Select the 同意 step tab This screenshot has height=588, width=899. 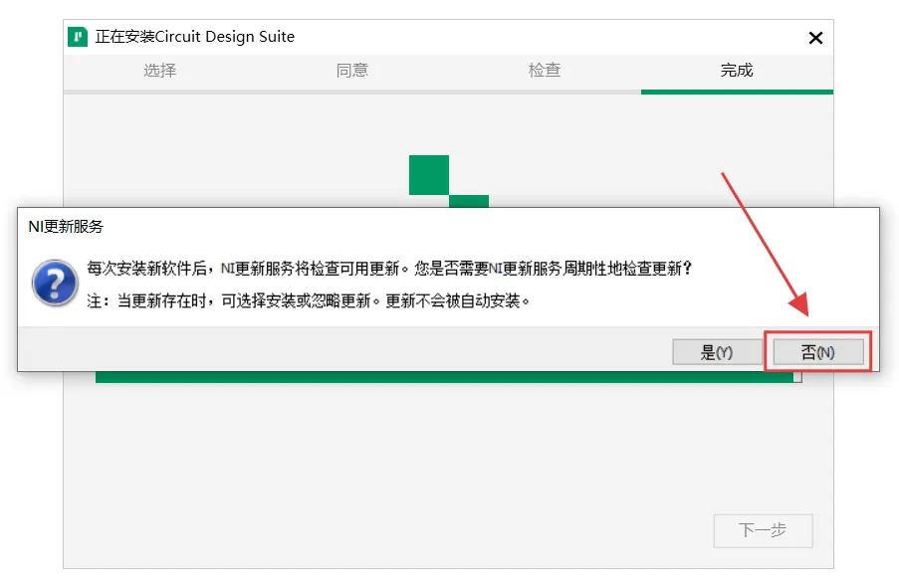[x=352, y=71]
